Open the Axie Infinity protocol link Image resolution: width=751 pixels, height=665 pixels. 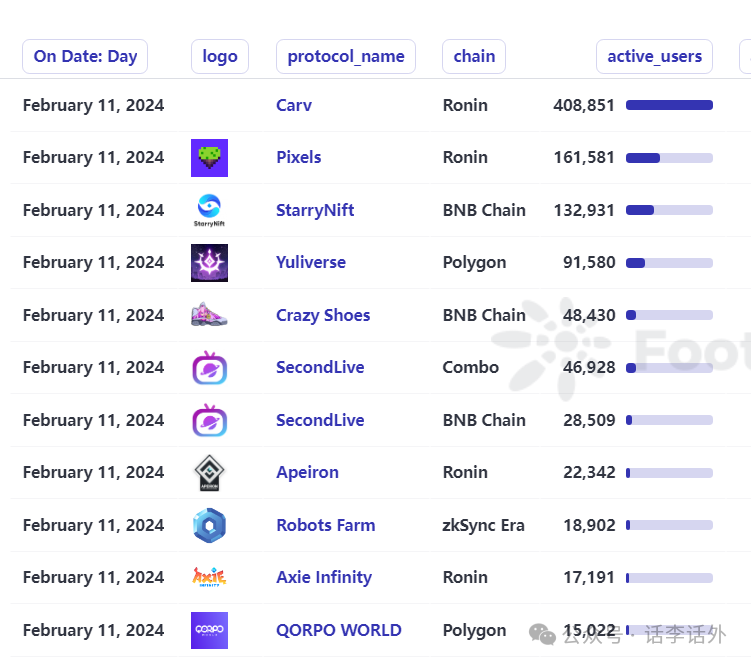tap(324, 578)
